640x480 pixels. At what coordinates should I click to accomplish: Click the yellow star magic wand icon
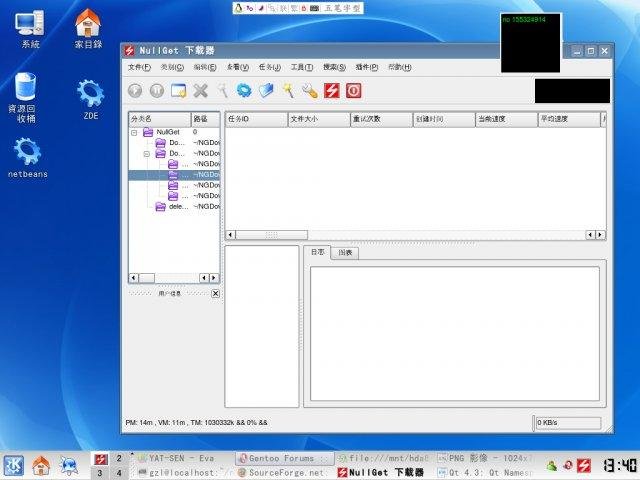pyautogui.click(x=288, y=90)
